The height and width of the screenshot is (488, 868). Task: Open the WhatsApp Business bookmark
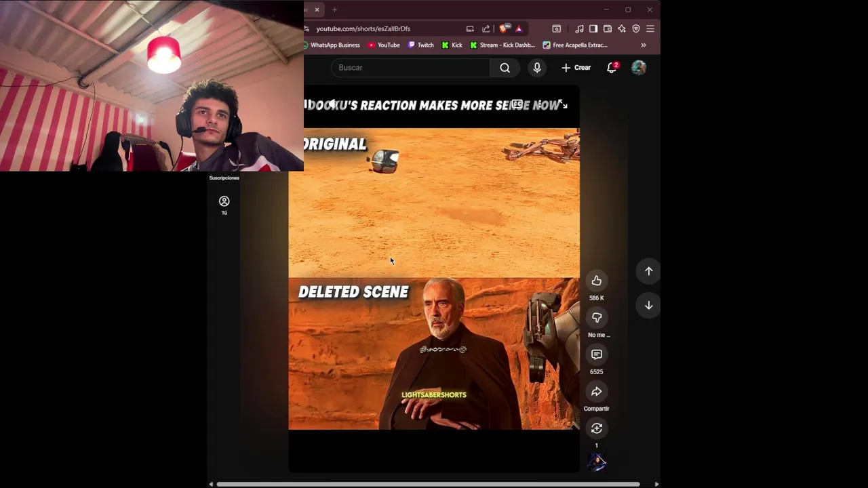331,45
